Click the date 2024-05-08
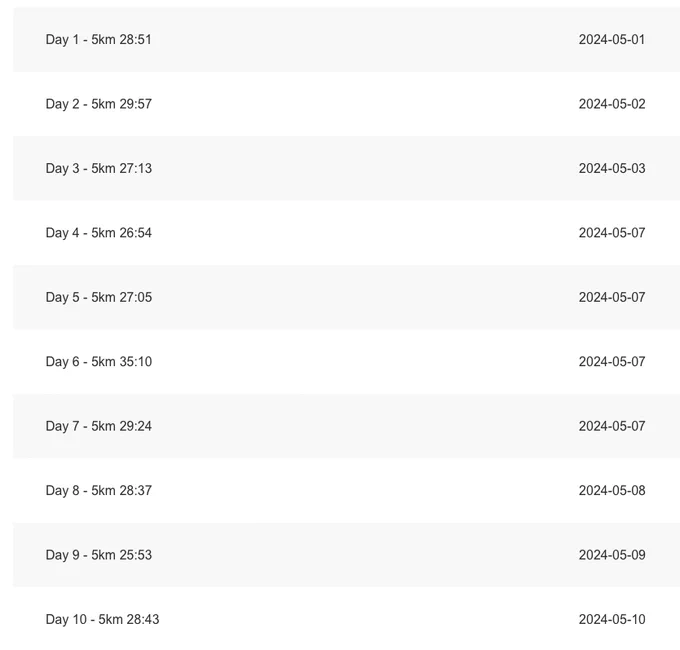680x650 pixels. 611,490
